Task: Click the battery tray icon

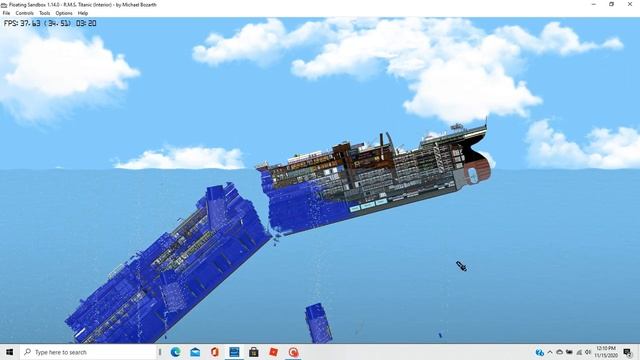Action: click(x=569, y=352)
